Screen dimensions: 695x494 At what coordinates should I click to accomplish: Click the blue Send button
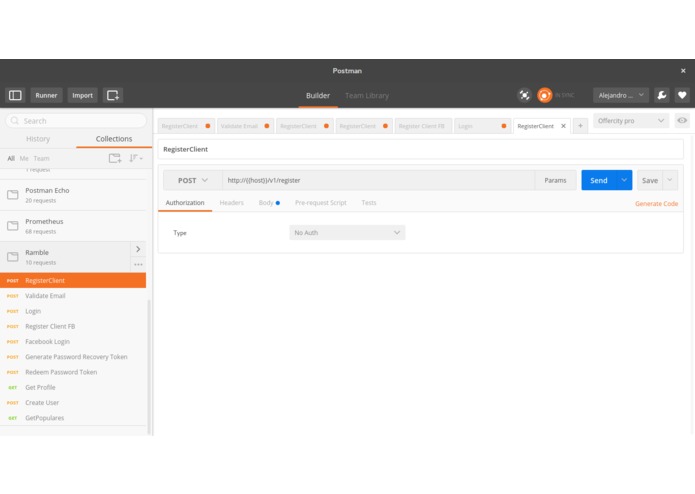[599, 180]
